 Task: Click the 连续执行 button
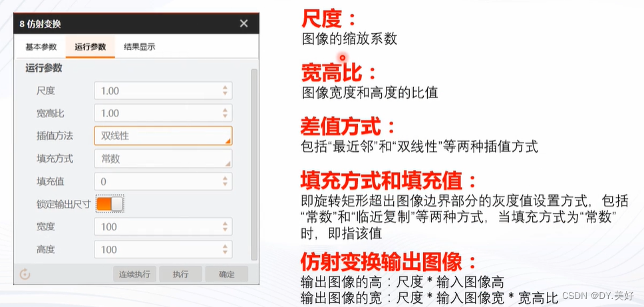[x=134, y=274]
